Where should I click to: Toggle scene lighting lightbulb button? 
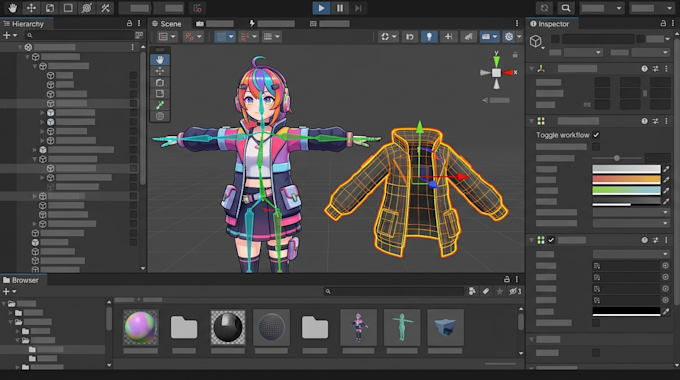point(429,37)
